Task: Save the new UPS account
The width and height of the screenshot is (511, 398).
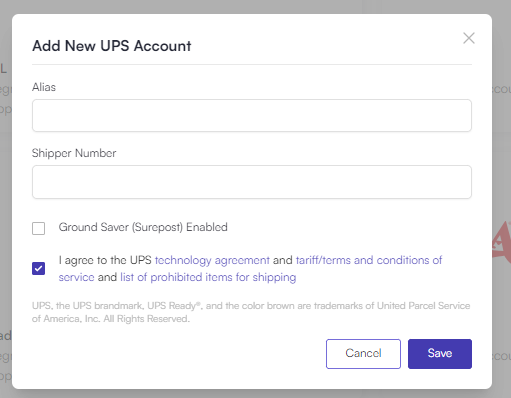Action: (440, 354)
